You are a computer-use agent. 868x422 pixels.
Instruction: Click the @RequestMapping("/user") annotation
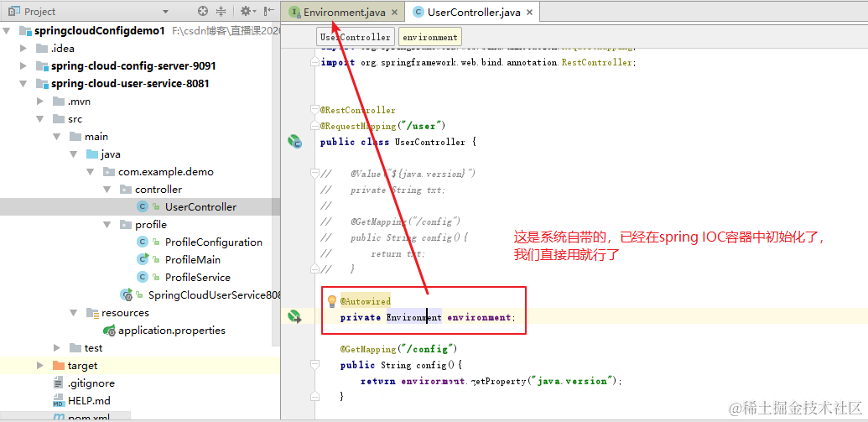(x=382, y=126)
